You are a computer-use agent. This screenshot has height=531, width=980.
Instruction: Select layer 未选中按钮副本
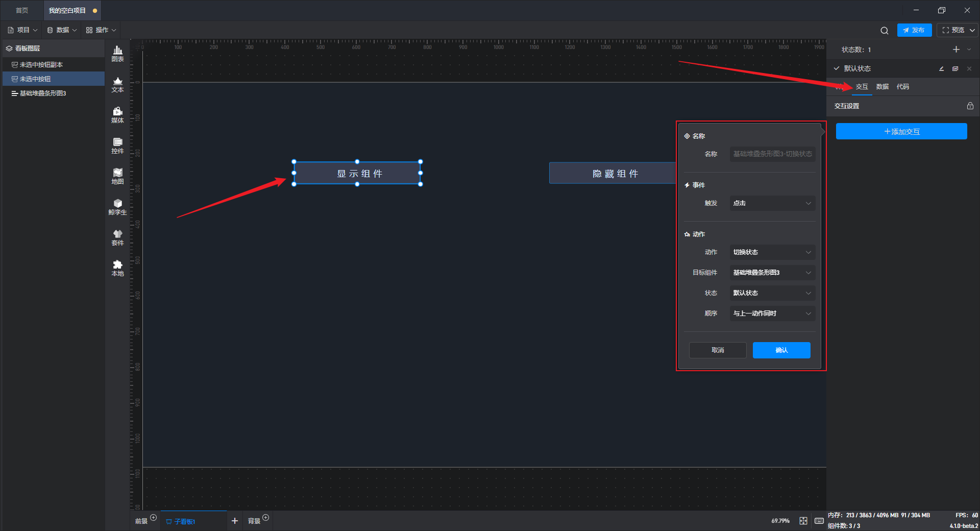[54, 65]
